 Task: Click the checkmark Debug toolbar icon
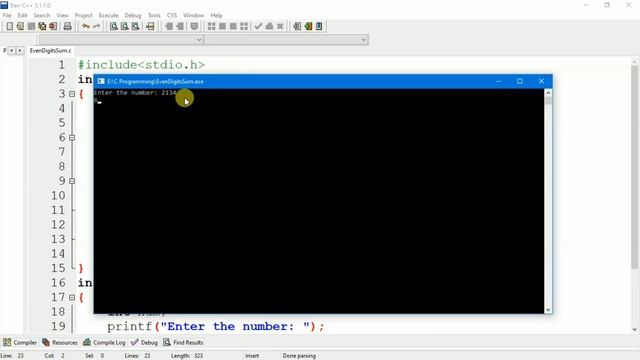[x=258, y=26]
